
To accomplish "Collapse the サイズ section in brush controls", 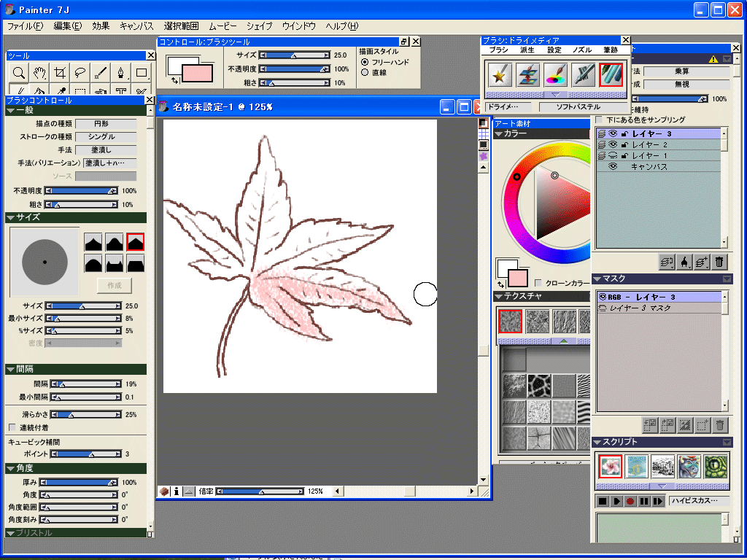I will click(x=11, y=217).
